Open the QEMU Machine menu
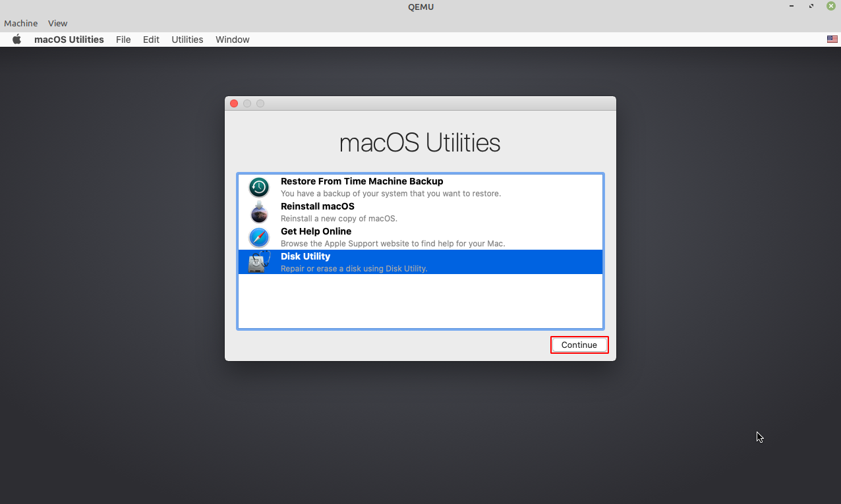841x504 pixels. (20, 23)
